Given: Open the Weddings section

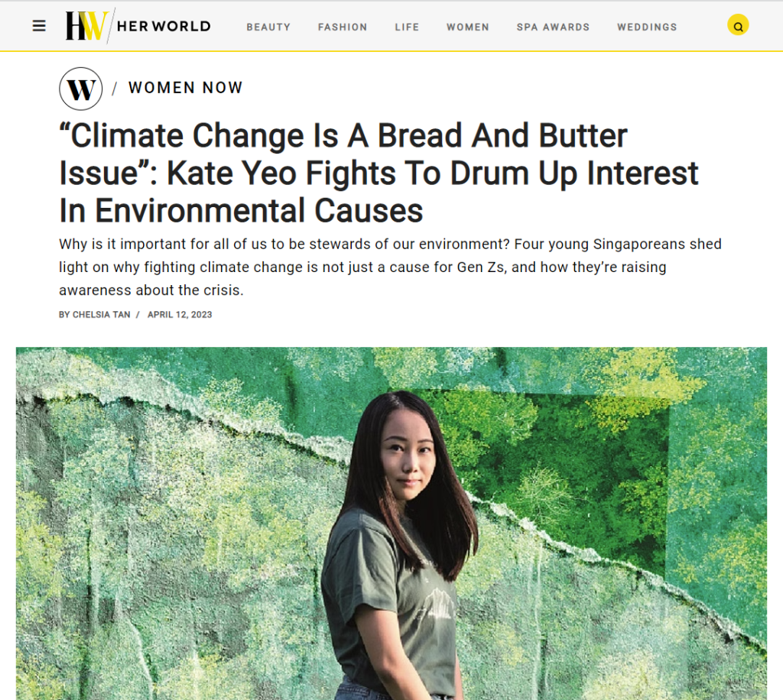Looking at the screenshot, I should 647,27.
